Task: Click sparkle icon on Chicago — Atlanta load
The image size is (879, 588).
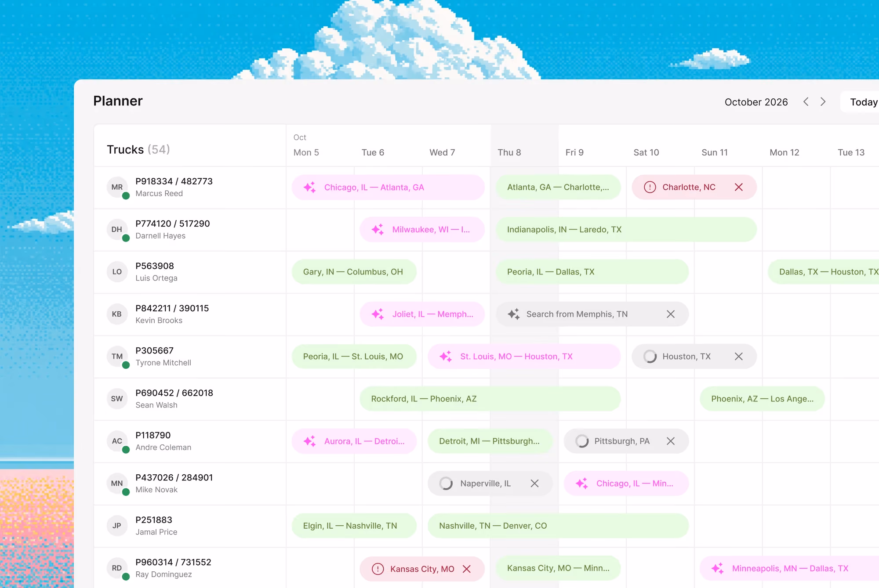Action: [x=309, y=187]
